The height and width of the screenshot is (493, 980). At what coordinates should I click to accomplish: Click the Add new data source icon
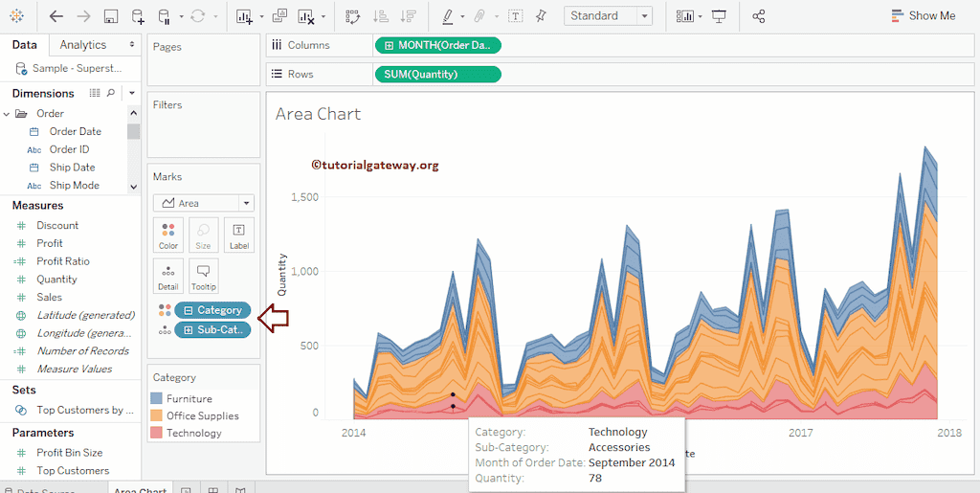138,16
